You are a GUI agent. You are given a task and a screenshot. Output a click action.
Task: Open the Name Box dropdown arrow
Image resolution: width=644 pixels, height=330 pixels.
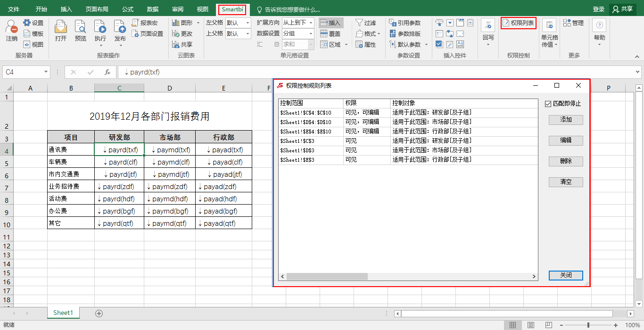46,72
